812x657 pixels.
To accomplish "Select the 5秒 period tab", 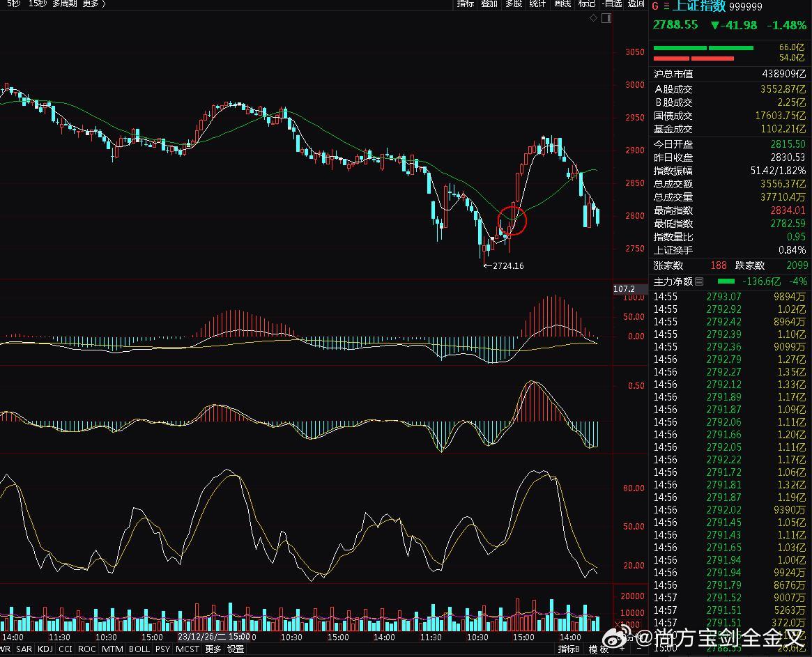I will [x=13, y=3].
